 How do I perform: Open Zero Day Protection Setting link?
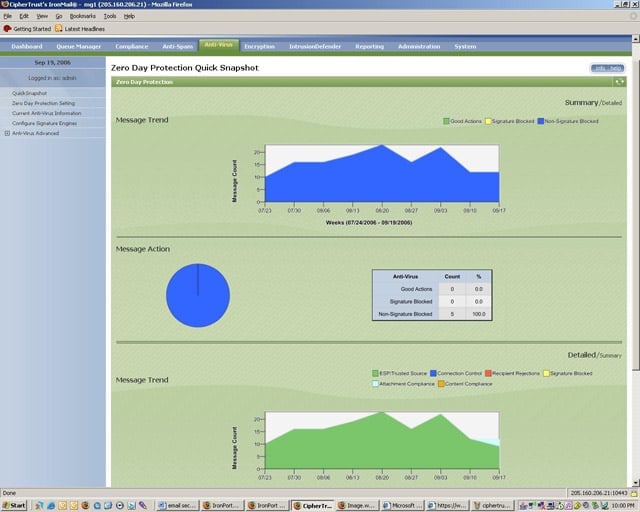tap(43, 103)
